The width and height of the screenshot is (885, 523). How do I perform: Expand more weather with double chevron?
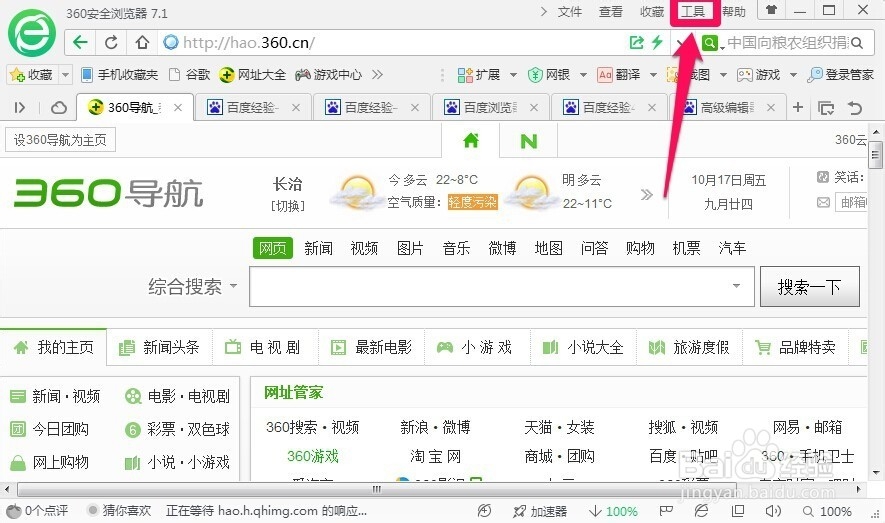coord(647,195)
